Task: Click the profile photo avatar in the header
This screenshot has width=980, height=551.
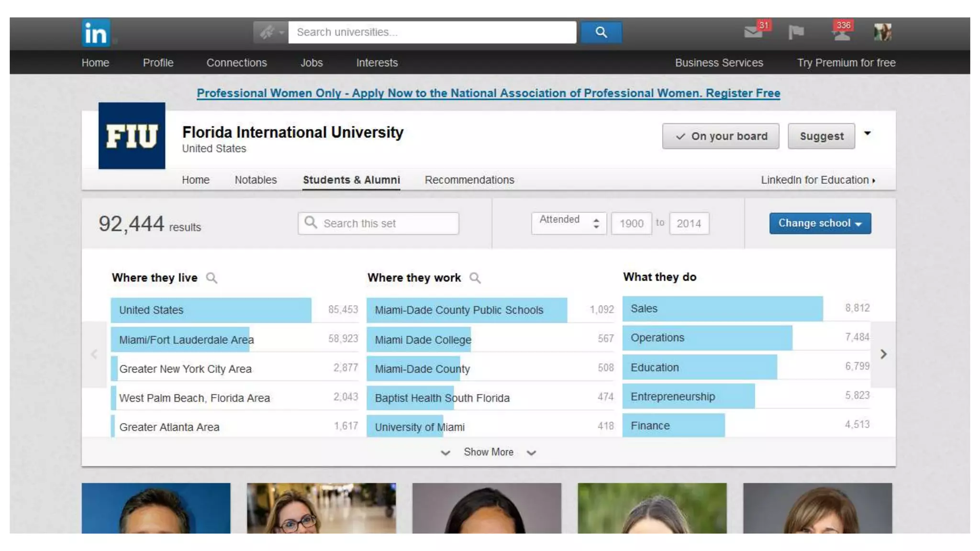Action: [882, 32]
